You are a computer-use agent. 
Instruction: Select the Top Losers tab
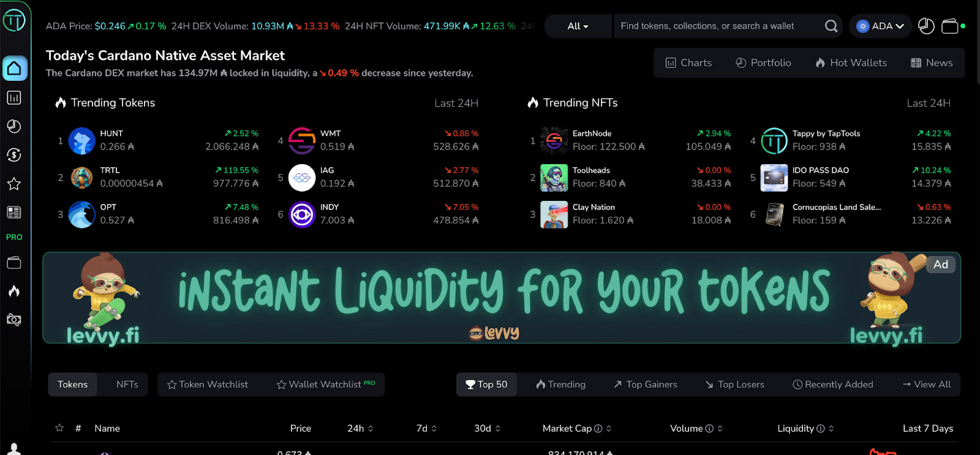click(734, 385)
